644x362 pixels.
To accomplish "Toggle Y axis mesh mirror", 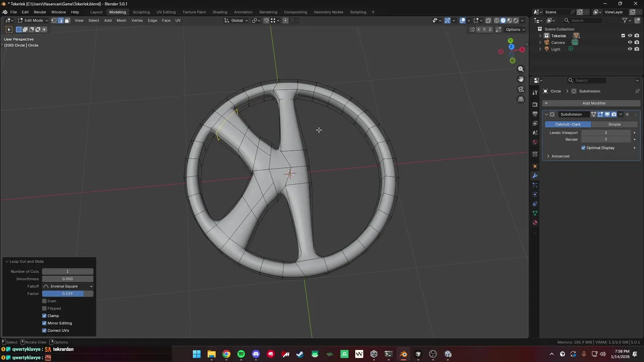I will click(x=485, y=30).
